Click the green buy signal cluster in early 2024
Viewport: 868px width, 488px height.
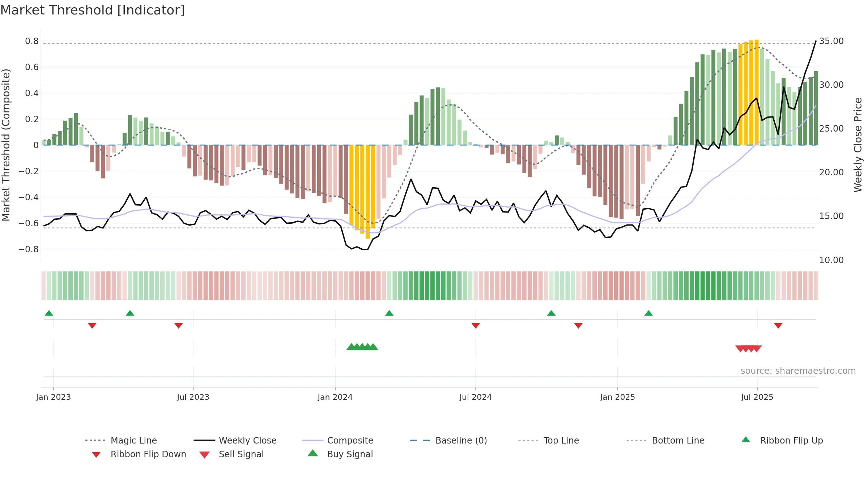coord(362,347)
